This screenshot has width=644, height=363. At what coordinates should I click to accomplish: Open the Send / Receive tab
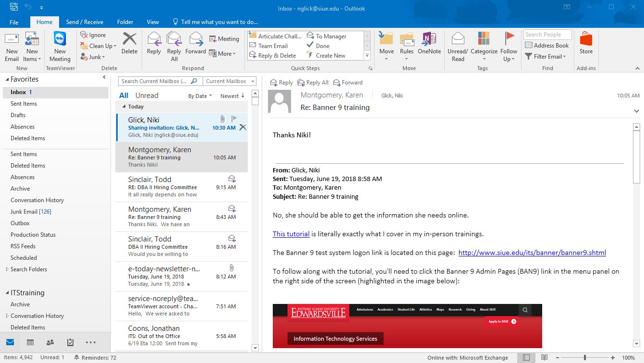pos(85,22)
